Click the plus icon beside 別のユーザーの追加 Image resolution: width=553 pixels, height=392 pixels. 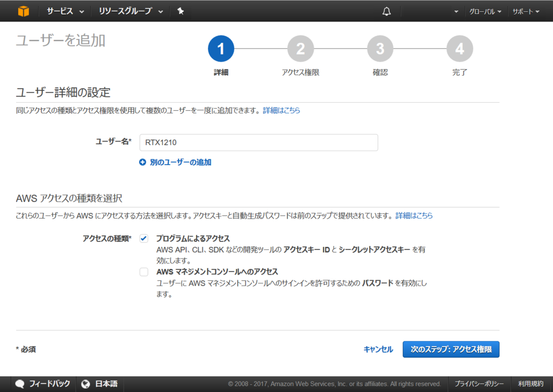point(143,162)
